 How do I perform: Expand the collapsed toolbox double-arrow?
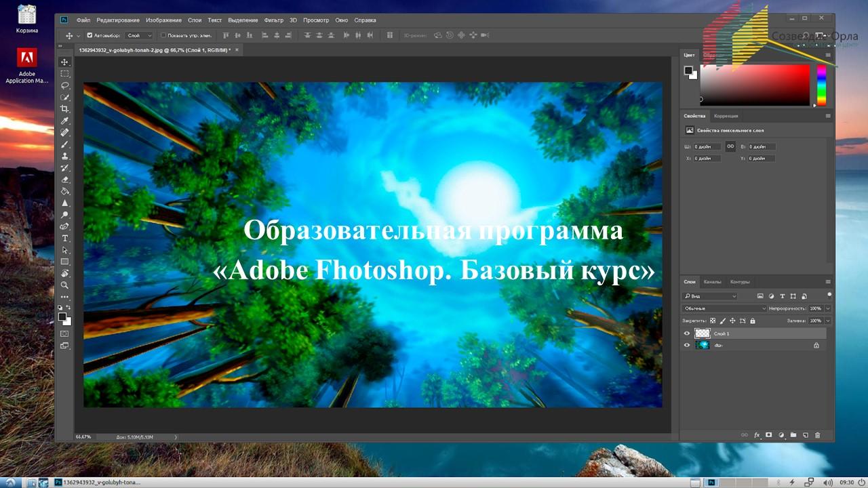click(60, 47)
